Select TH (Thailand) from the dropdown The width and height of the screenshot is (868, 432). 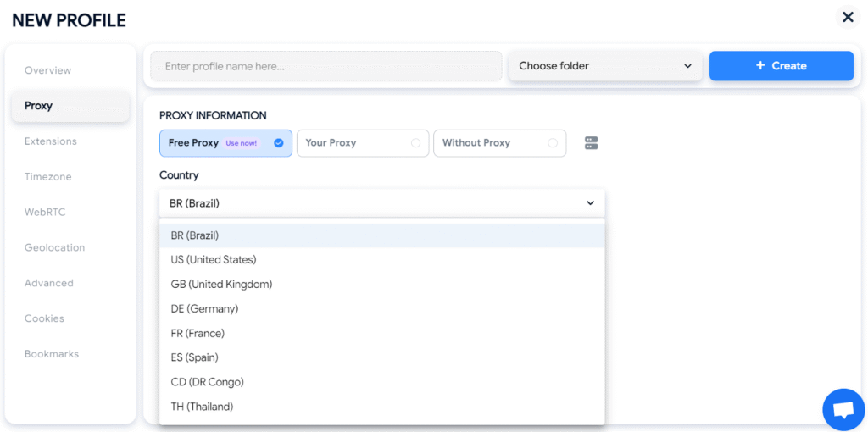202,407
